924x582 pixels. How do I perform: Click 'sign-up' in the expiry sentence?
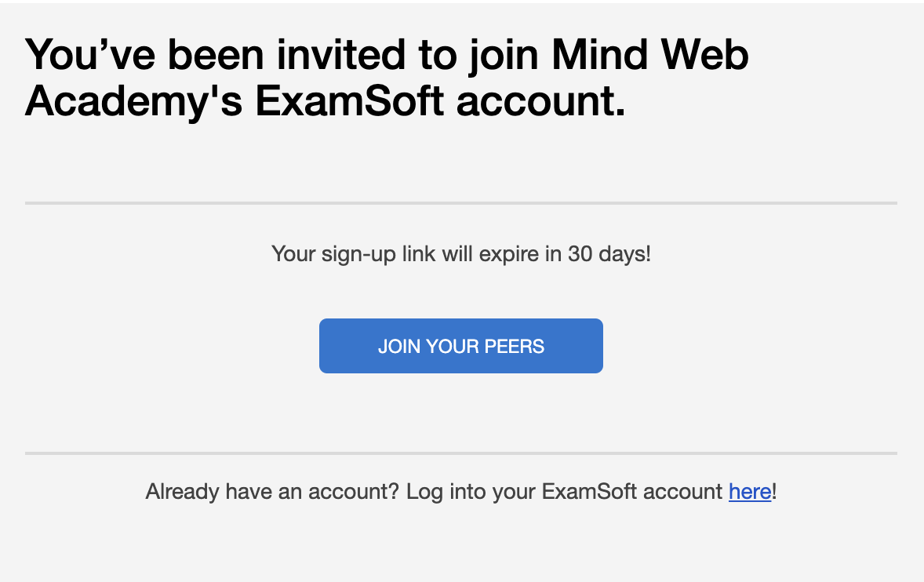point(358,254)
